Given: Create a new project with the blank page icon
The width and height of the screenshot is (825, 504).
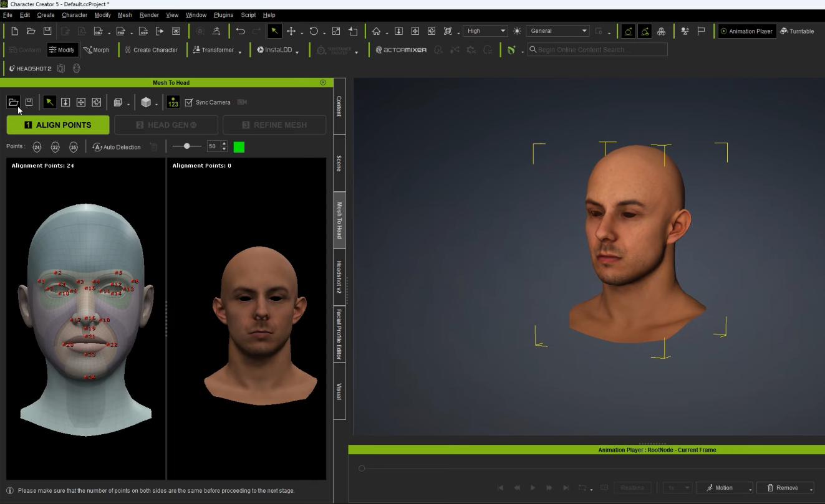Looking at the screenshot, I should coord(14,31).
